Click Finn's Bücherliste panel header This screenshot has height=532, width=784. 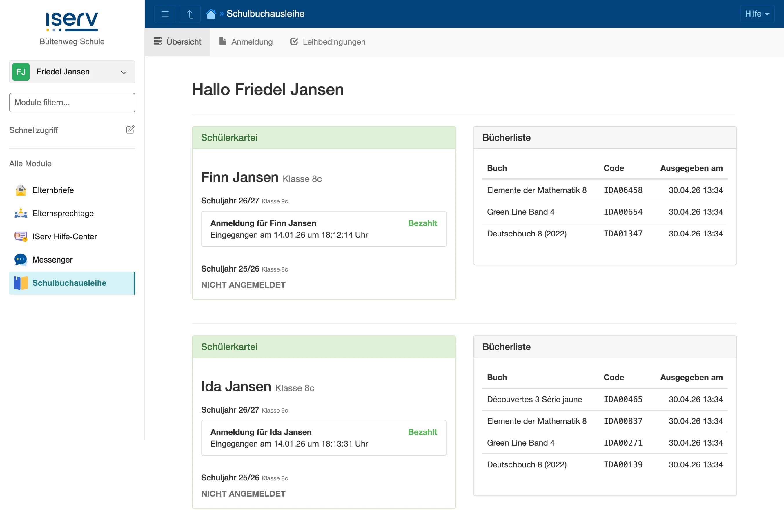tap(605, 138)
